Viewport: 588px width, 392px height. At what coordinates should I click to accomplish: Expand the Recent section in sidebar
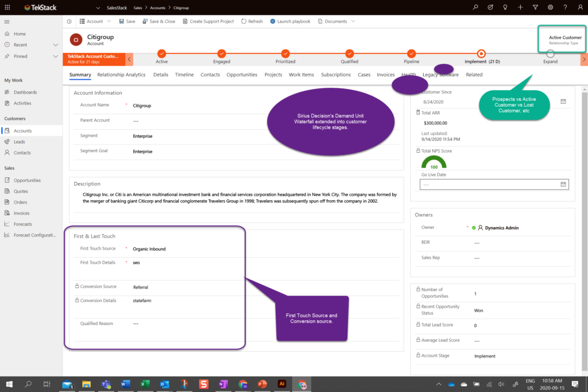[x=56, y=45]
